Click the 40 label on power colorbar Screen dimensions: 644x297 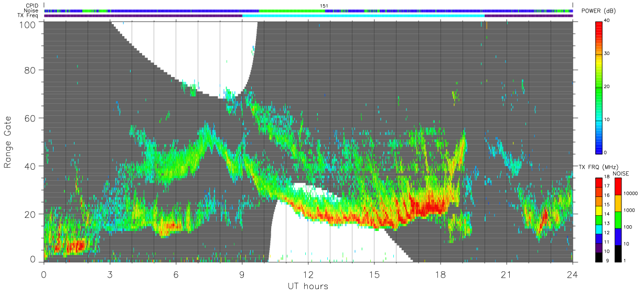click(607, 20)
